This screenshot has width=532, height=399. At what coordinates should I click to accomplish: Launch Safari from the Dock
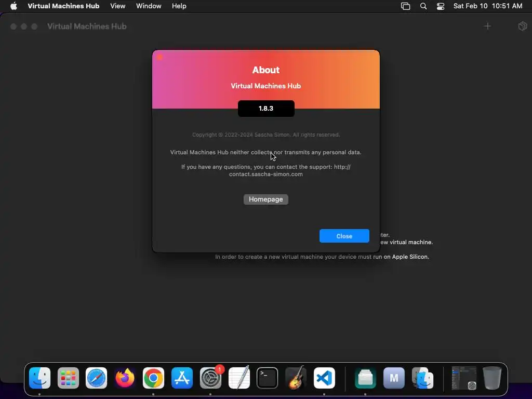(x=96, y=378)
